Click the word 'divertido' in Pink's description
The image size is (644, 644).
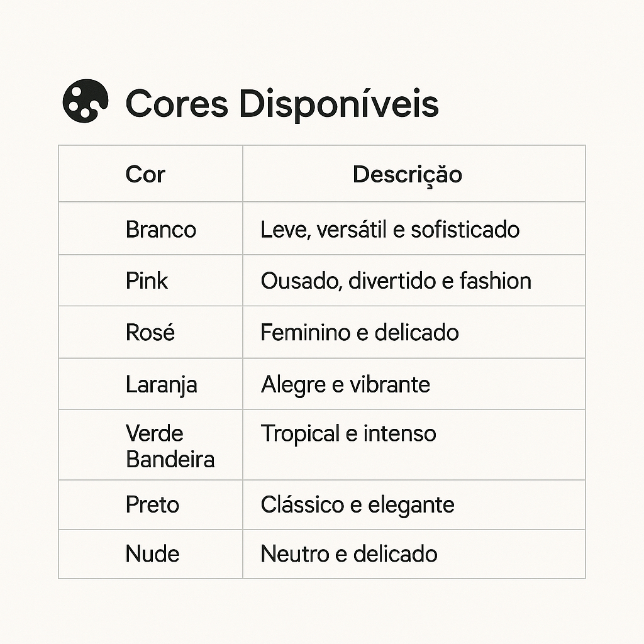click(x=388, y=280)
